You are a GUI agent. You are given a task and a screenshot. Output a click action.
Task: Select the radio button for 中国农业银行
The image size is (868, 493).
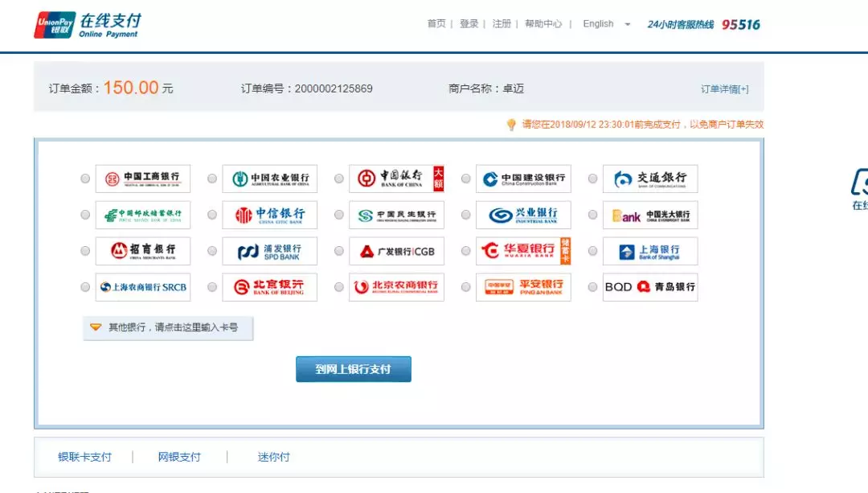click(211, 179)
